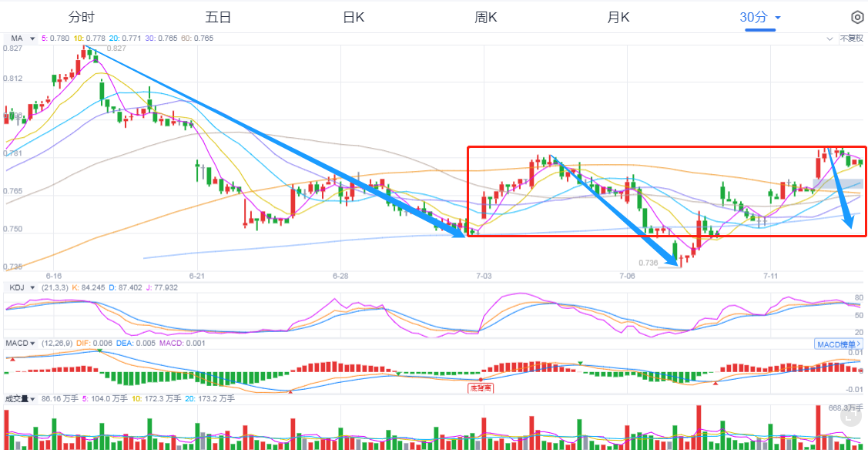Open the 成交量 indicator dropdown

tap(20, 399)
